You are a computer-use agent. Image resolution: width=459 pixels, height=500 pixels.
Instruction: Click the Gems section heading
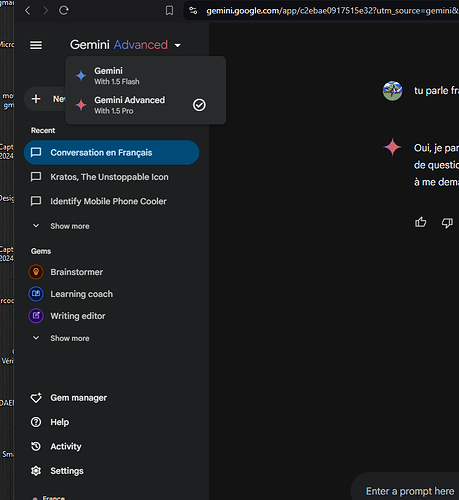[x=41, y=251]
